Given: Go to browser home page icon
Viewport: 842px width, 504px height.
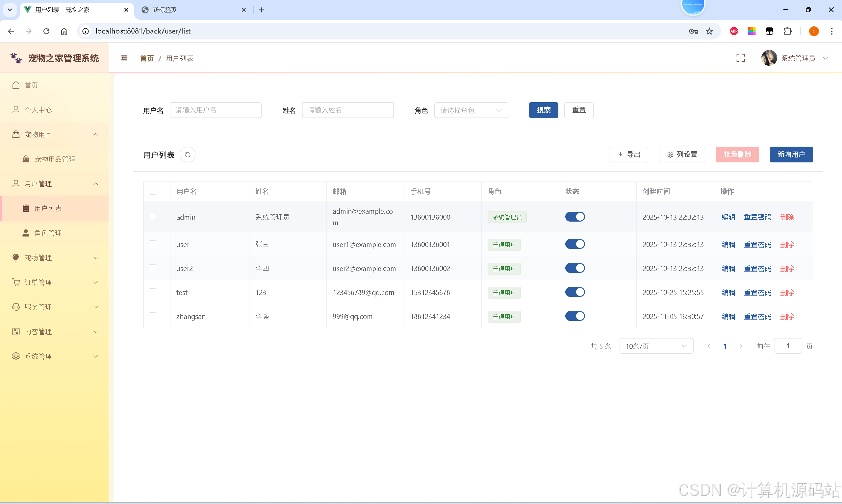Looking at the screenshot, I should (64, 31).
